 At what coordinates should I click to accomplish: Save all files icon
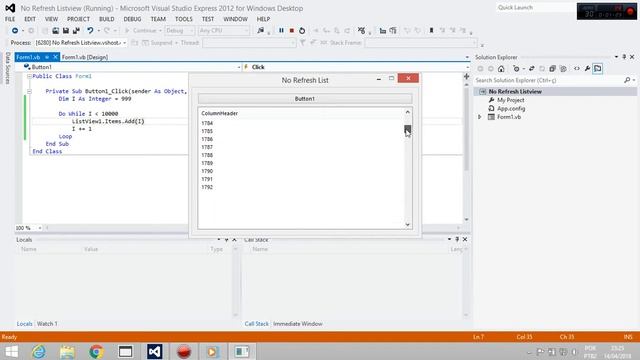pos(76,31)
